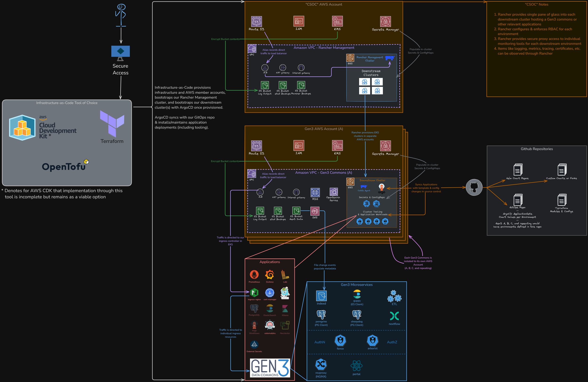Click the Gen3 Data Commons logo

pyautogui.click(x=270, y=368)
